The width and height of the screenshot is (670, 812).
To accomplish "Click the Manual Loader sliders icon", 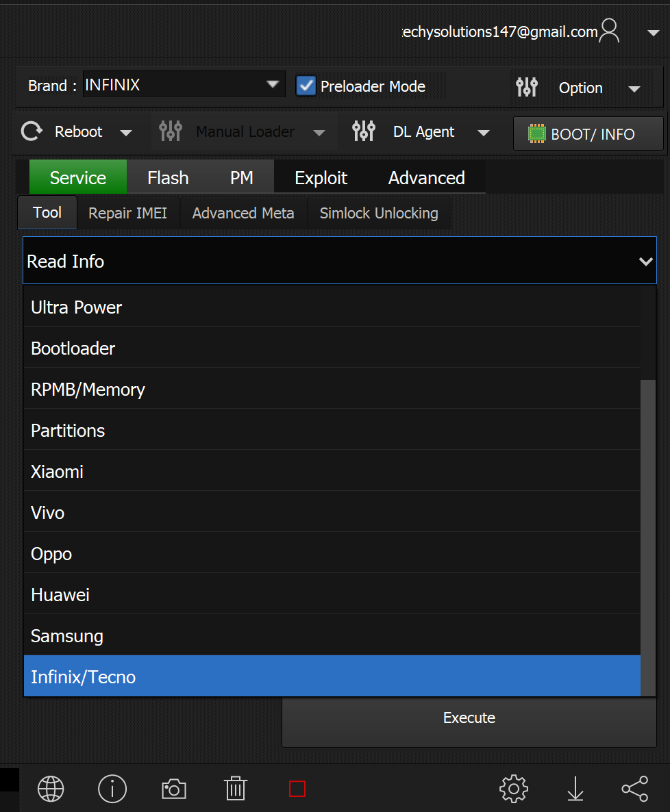I will (x=171, y=131).
